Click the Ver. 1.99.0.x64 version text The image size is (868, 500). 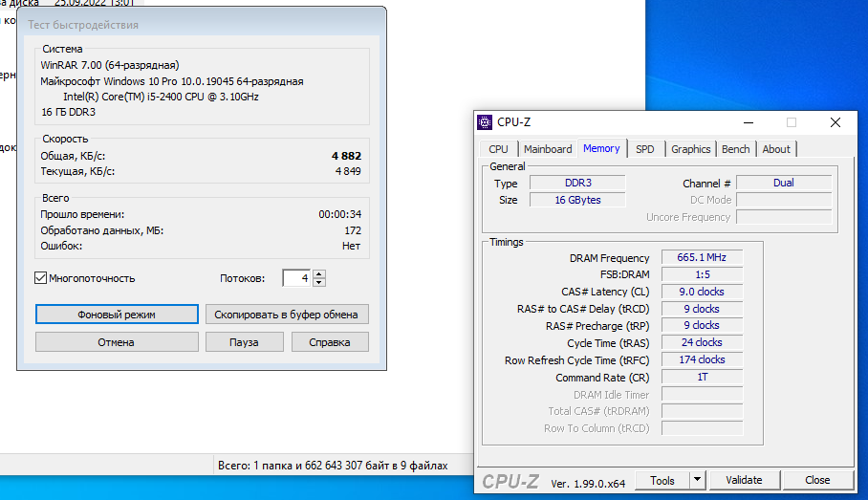pos(588,484)
